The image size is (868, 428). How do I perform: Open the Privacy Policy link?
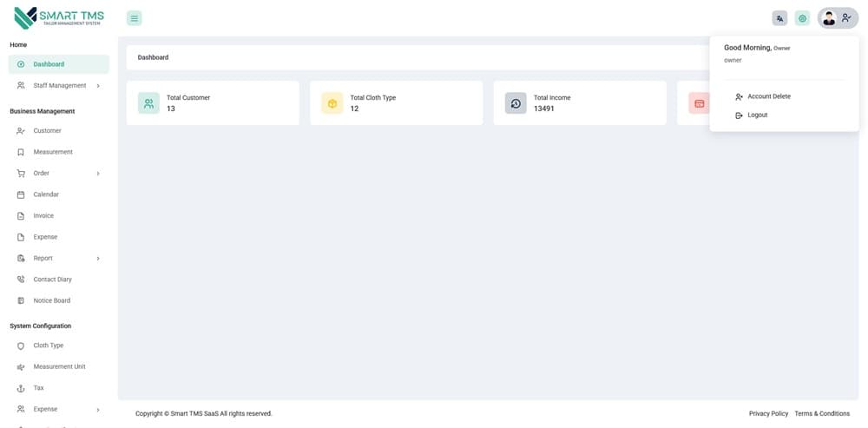pyautogui.click(x=768, y=413)
